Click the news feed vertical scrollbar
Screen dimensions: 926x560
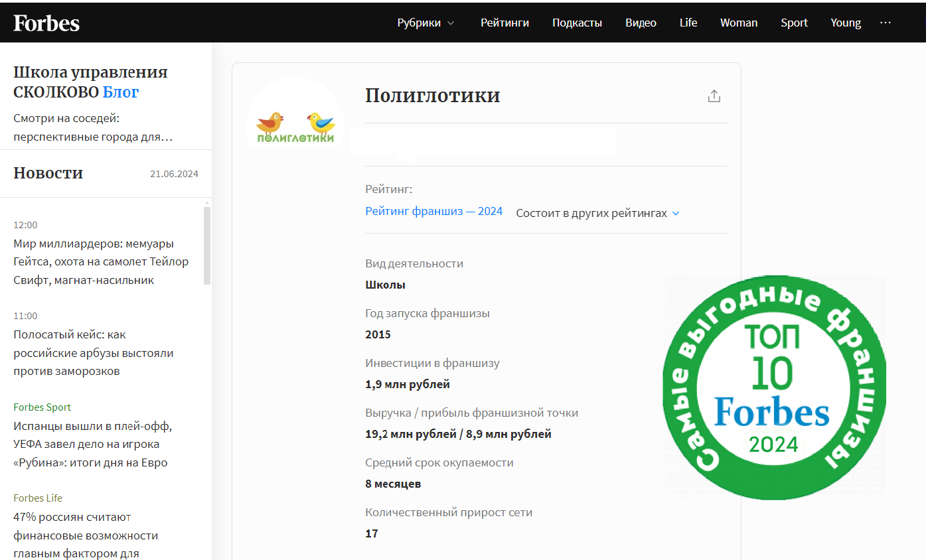(207, 245)
